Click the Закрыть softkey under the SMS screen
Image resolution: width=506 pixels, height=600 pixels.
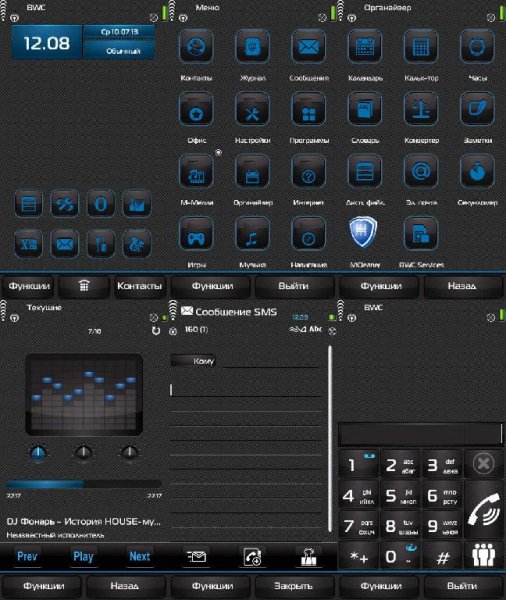point(294,586)
